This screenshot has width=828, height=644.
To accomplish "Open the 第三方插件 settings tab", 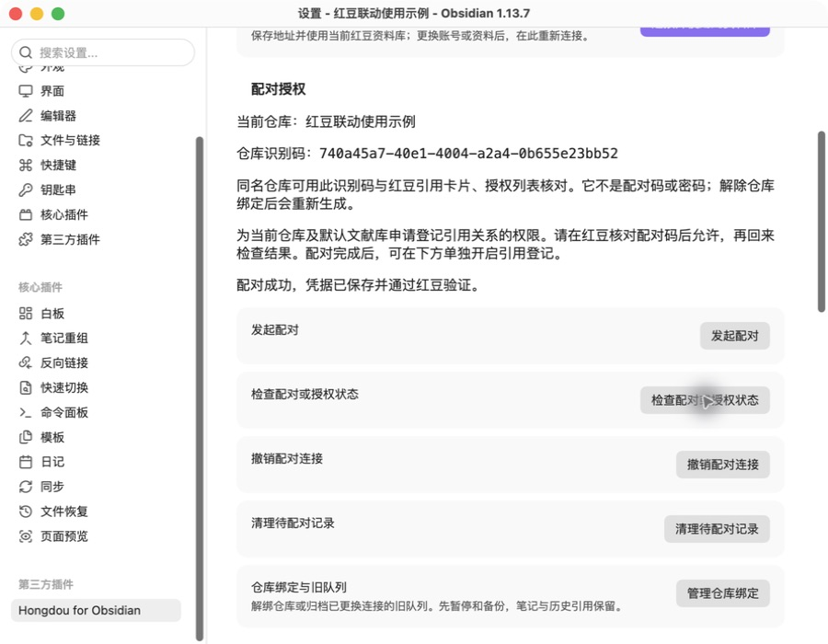I will coord(96,239).
